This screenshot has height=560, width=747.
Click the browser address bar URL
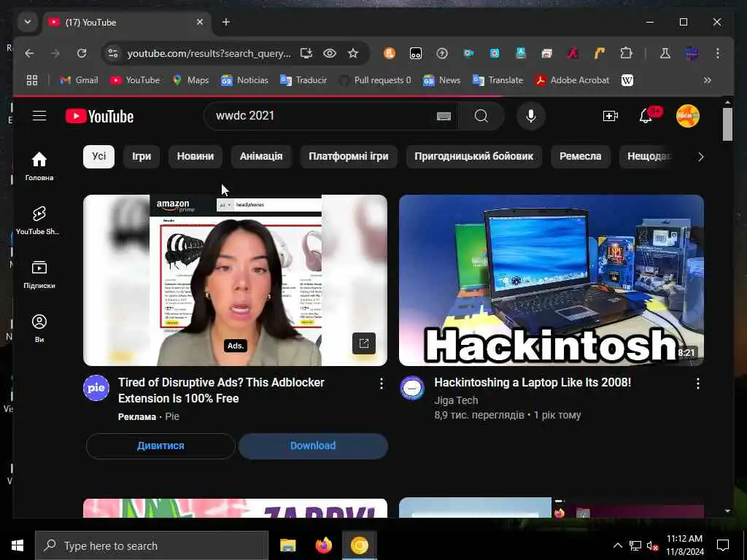coord(209,53)
